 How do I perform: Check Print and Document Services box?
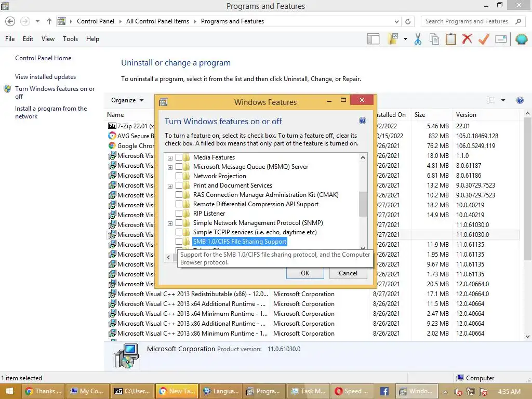pyautogui.click(x=179, y=185)
